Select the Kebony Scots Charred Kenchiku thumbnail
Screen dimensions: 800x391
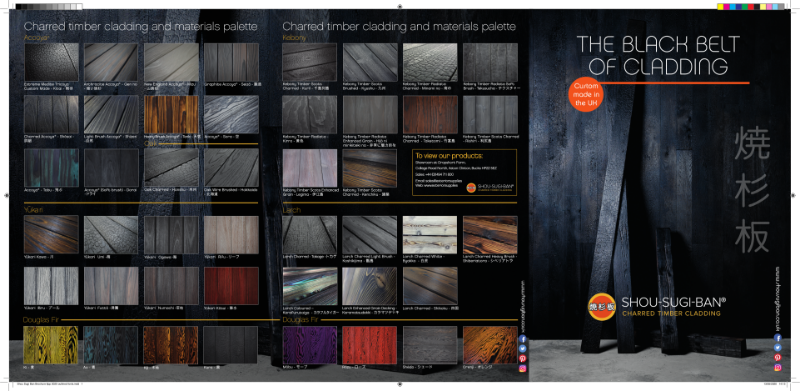click(369, 168)
